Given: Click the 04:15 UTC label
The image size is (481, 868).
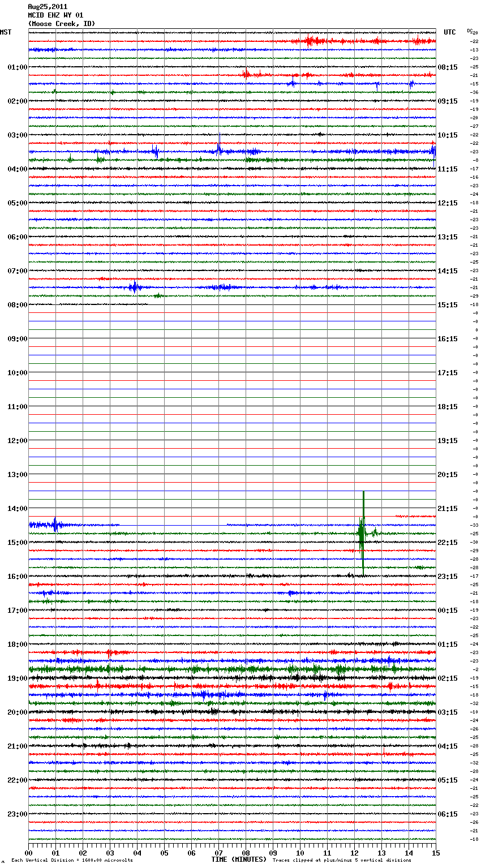Looking at the screenshot, I should [x=448, y=746].
